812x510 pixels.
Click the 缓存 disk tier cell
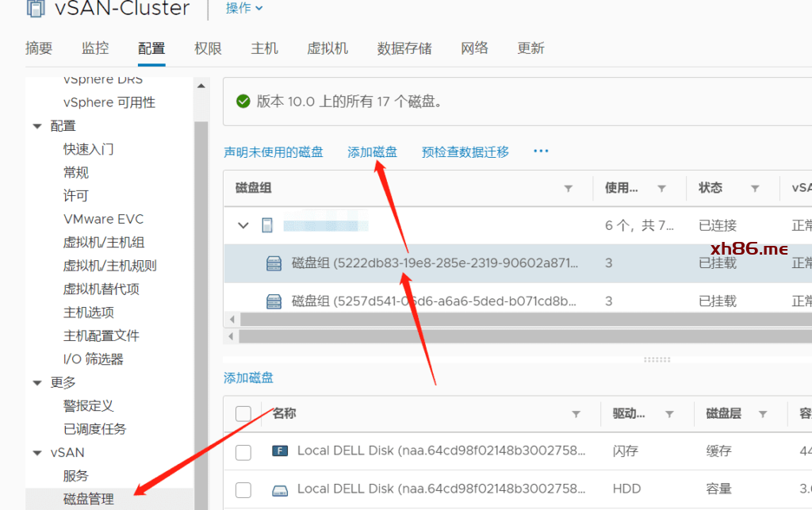tap(718, 451)
